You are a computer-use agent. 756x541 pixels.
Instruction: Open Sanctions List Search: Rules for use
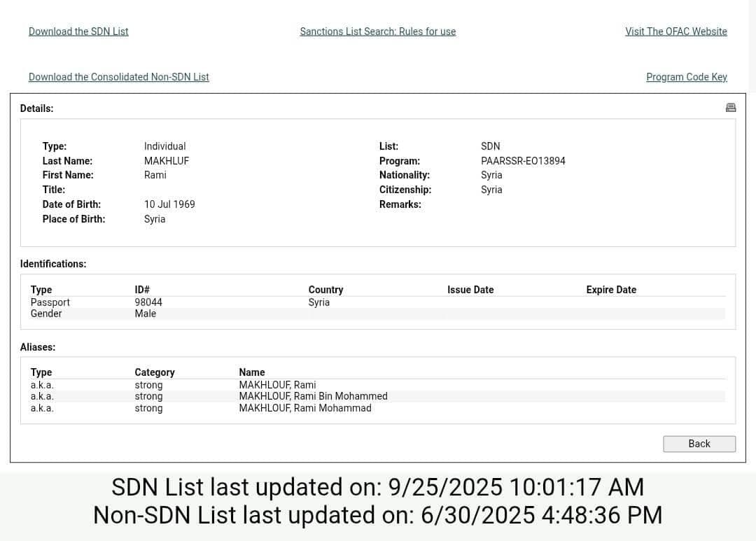tap(377, 31)
